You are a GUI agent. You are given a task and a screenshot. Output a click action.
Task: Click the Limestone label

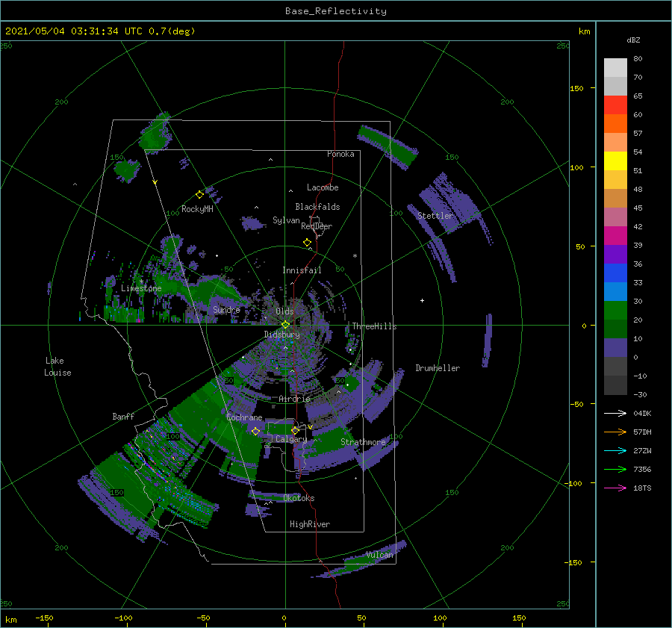click(141, 288)
